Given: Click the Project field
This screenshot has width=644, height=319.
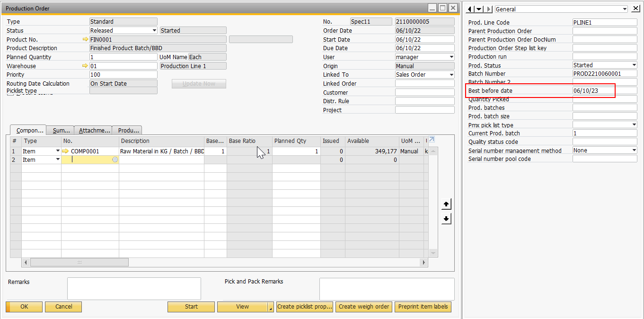Looking at the screenshot, I should [x=425, y=110].
